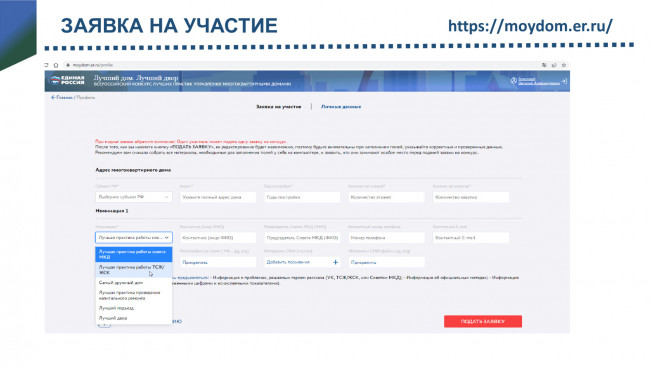Select Лучший двор option

133,318
